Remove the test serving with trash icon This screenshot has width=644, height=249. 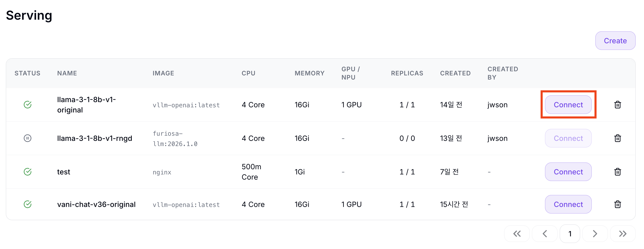(x=617, y=172)
